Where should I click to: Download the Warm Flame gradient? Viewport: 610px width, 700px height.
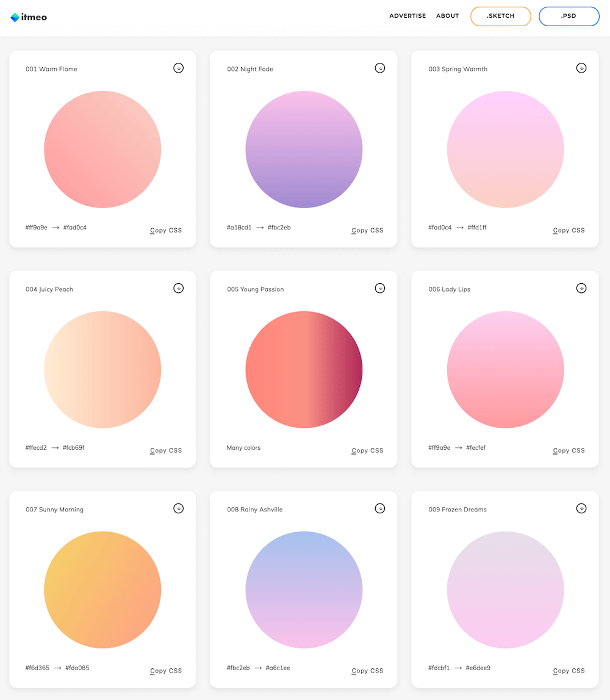click(x=179, y=68)
